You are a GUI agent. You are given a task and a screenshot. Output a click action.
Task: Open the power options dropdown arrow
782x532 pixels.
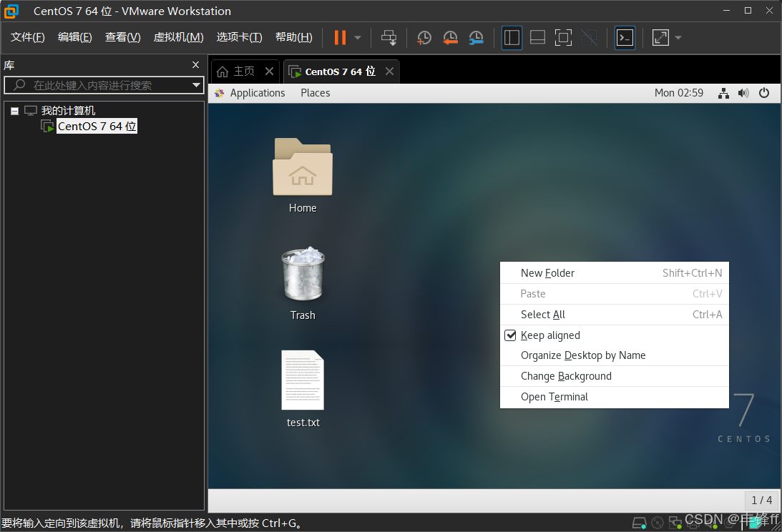pos(358,37)
